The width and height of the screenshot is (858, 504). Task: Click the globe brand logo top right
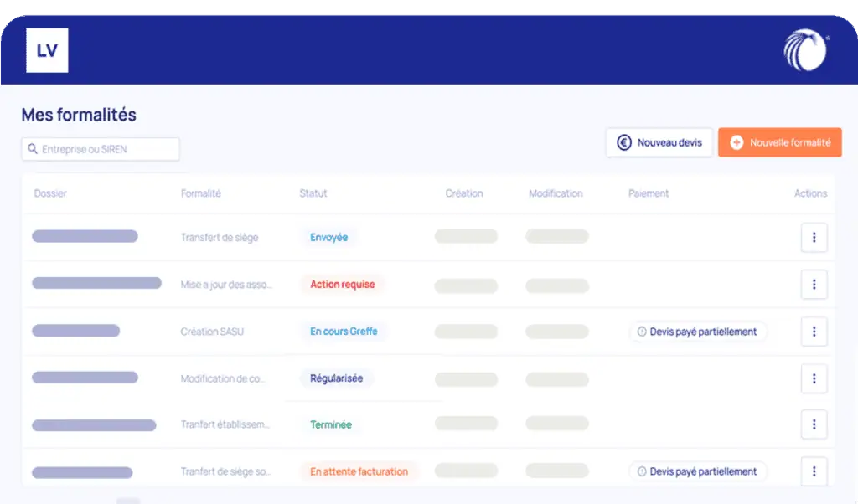tap(805, 50)
